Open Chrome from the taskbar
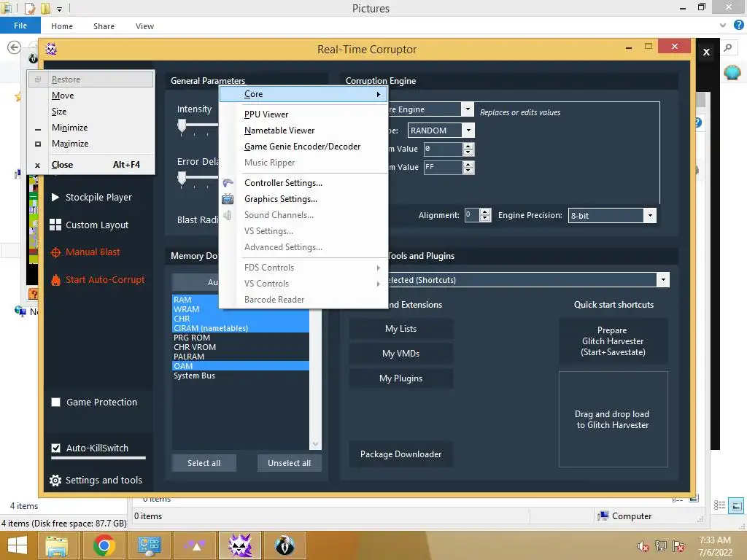This screenshot has width=747, height=560. (x=104, y=545)
